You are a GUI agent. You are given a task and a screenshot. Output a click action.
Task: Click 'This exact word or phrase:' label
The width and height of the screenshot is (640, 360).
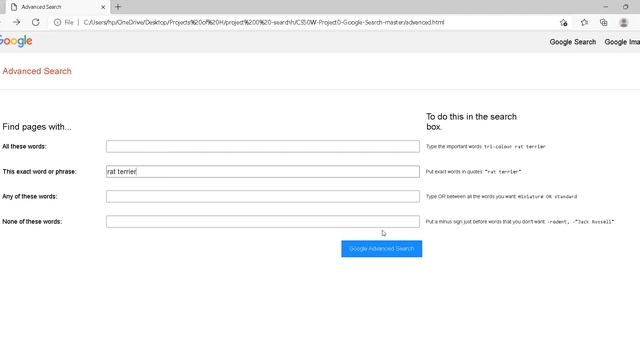point(40,171)
